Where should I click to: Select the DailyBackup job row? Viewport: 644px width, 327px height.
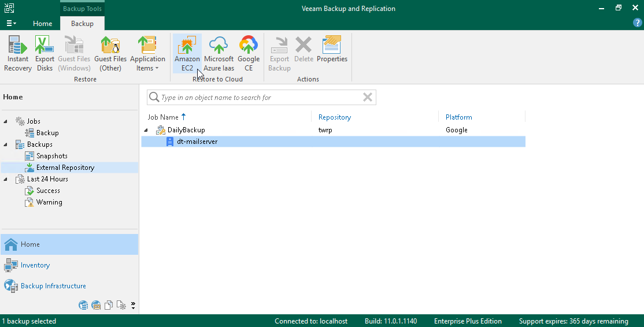tap(333, 130)
